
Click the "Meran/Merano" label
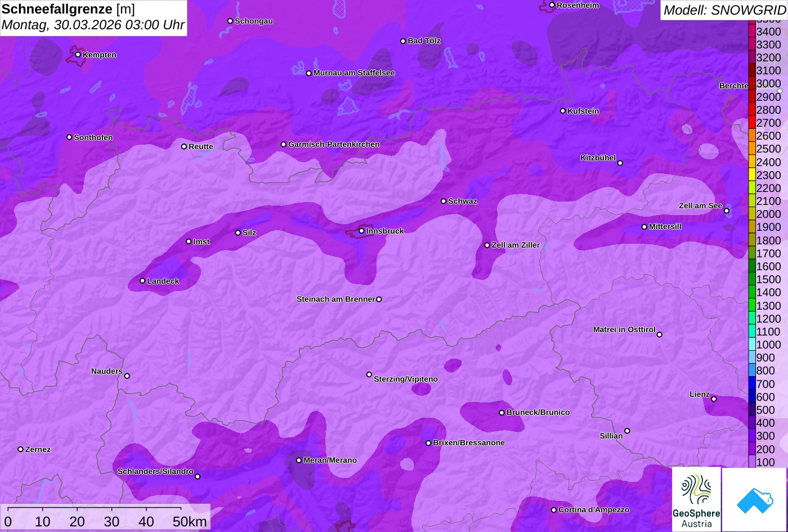[x=330, y=460]
